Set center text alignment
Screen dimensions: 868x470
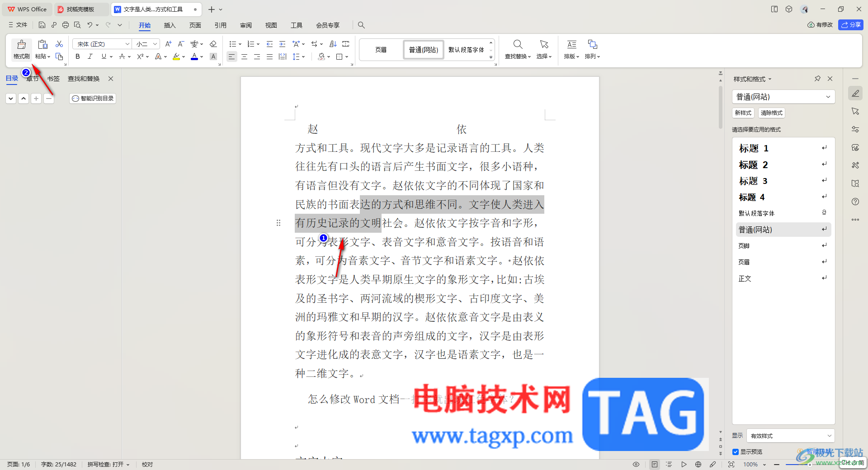pos(244,56)
